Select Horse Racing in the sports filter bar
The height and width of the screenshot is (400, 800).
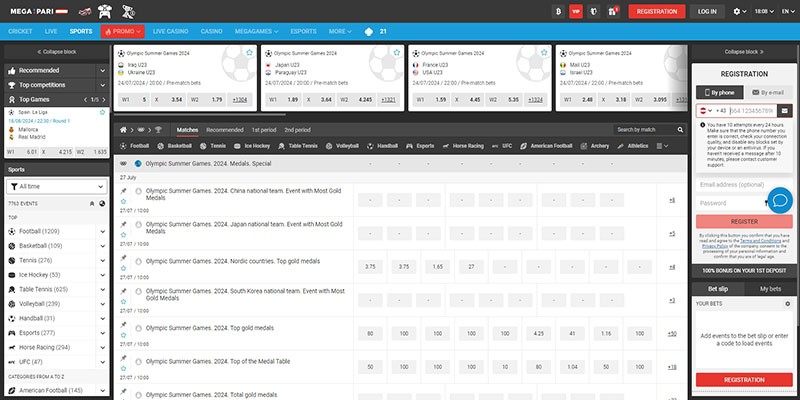pos(463,146)
